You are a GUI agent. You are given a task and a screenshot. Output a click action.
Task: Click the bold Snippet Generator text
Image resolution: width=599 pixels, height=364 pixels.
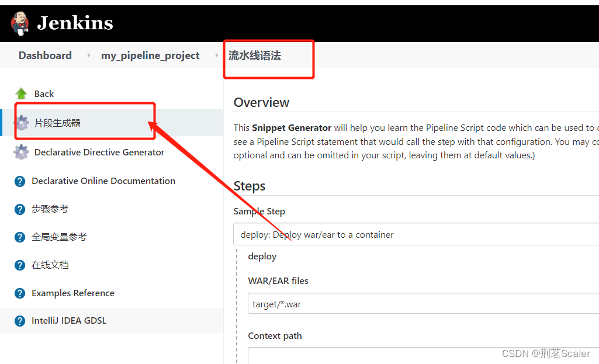(x=292, y=127)
